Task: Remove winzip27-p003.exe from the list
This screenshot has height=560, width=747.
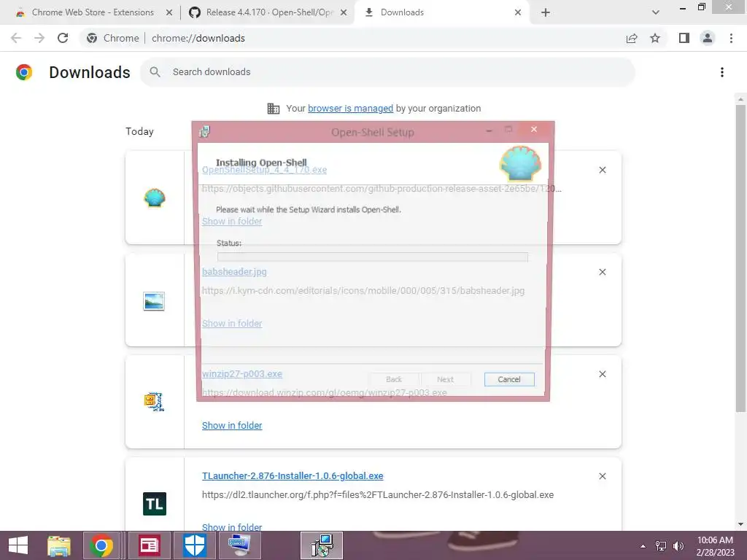Action: click(602, 374)
